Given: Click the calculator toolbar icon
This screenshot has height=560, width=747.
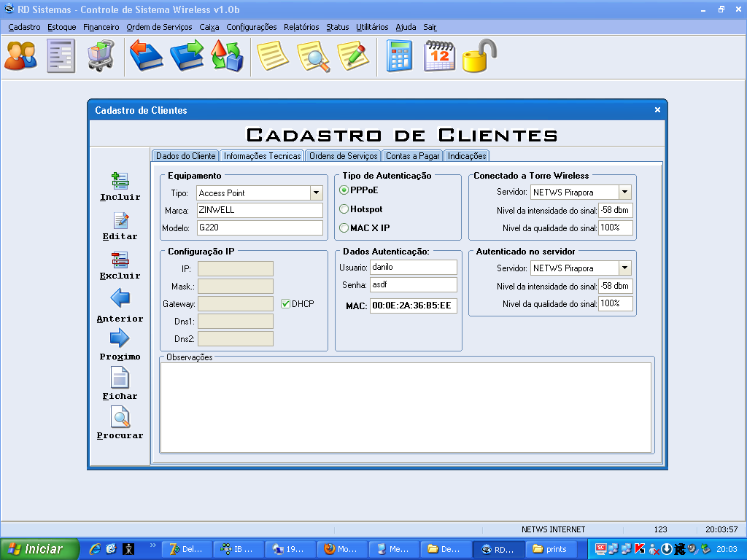Looking at the screenshot, I should pos(399,56).
